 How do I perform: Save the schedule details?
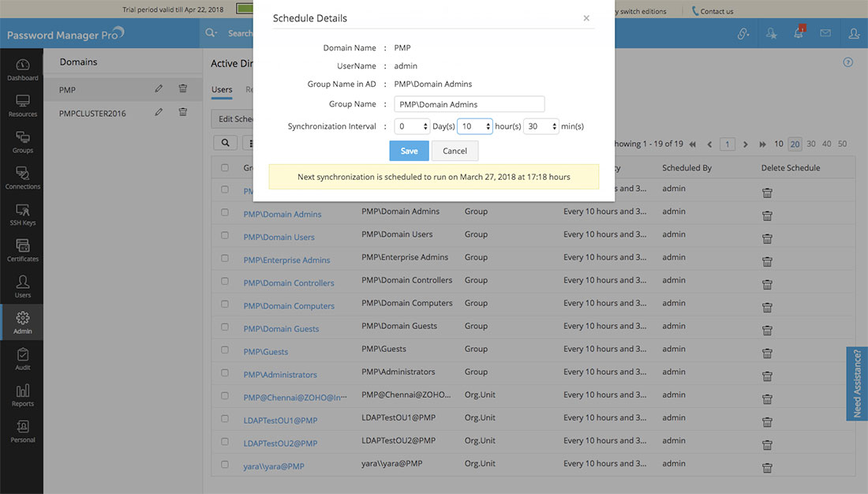pyautogui.click(x=409, y=151)
